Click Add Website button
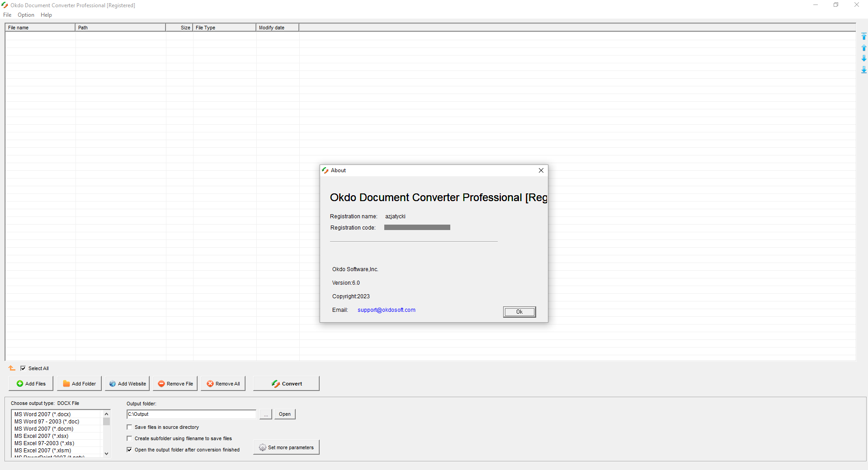The height and width of the screenshot is (470, 868). tap(127, 384)
